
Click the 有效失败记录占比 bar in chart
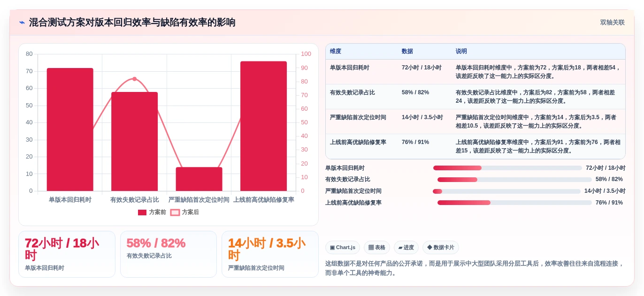134,142
